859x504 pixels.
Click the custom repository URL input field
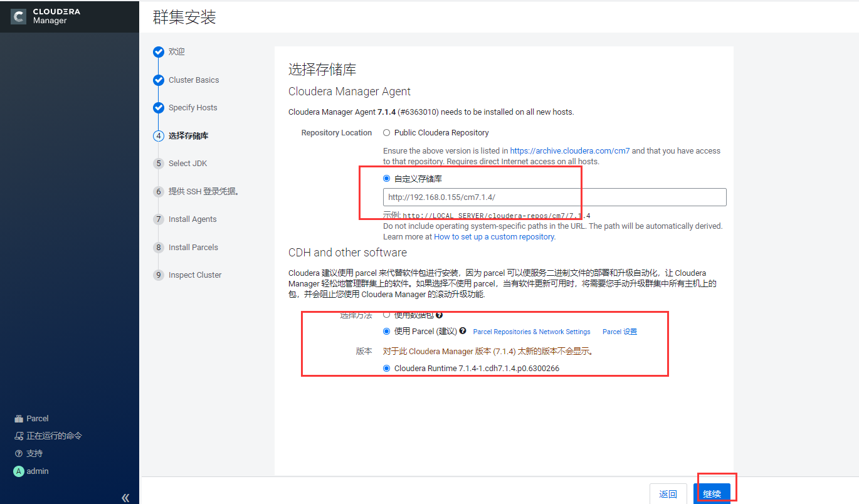[555, 197]
